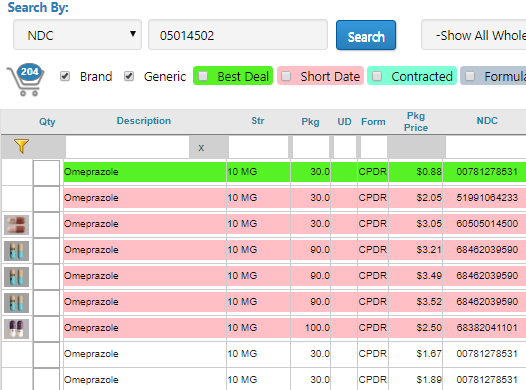Click quantity box for $2.50 Omeprazole row
Viewport: 526px width, 390px height.
(x=47, y=328)
